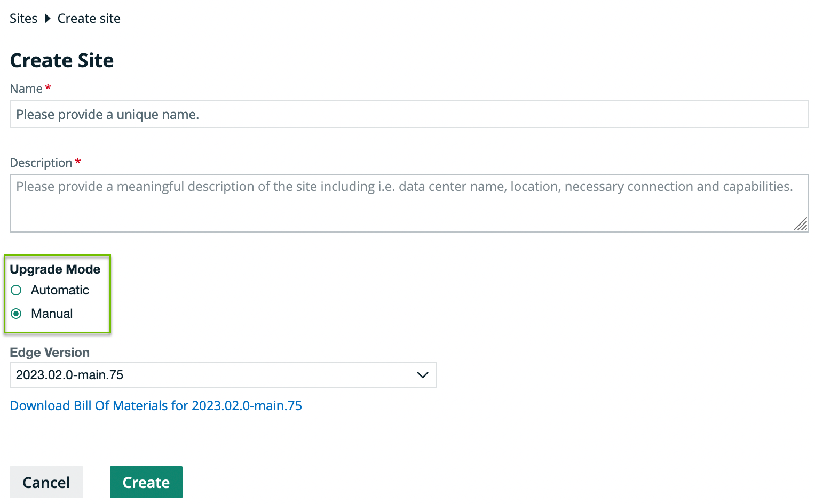Image resolution: width=815 pixels, height=504 pixels.
Task: Click the Description field label
Action: tap(41, 163)
